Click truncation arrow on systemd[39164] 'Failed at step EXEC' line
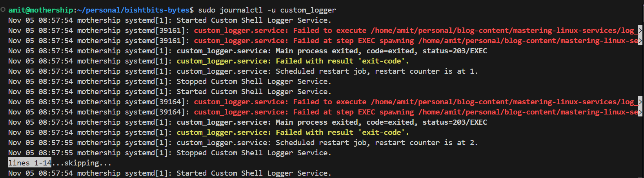The width and height of the screenshot is (644, 178). (640, 112)
